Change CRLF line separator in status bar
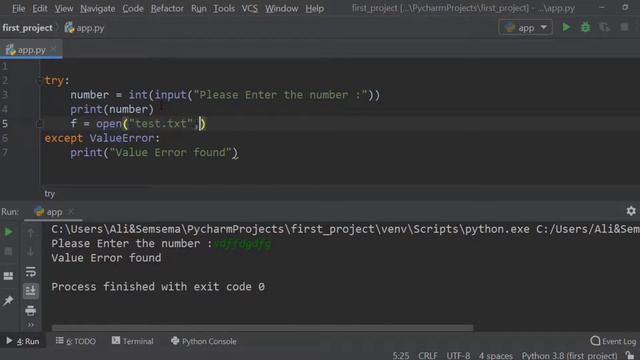The width and height of the screenshot is (640, 360). click(x=428, y=356)
